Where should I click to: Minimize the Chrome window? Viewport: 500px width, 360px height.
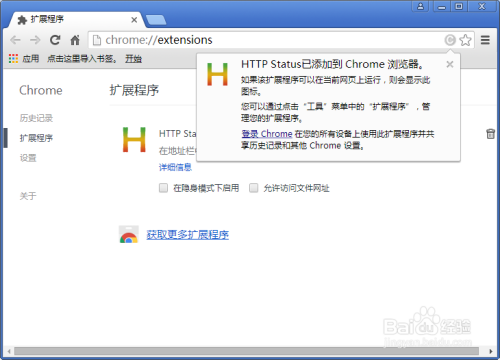click(x=442, y=6)
